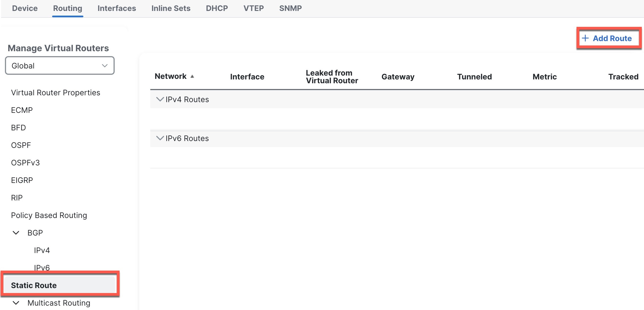Switch to the SNMP tab
Image resolution: width=644 pixels, height=310 pixels.
coord(290,8)
